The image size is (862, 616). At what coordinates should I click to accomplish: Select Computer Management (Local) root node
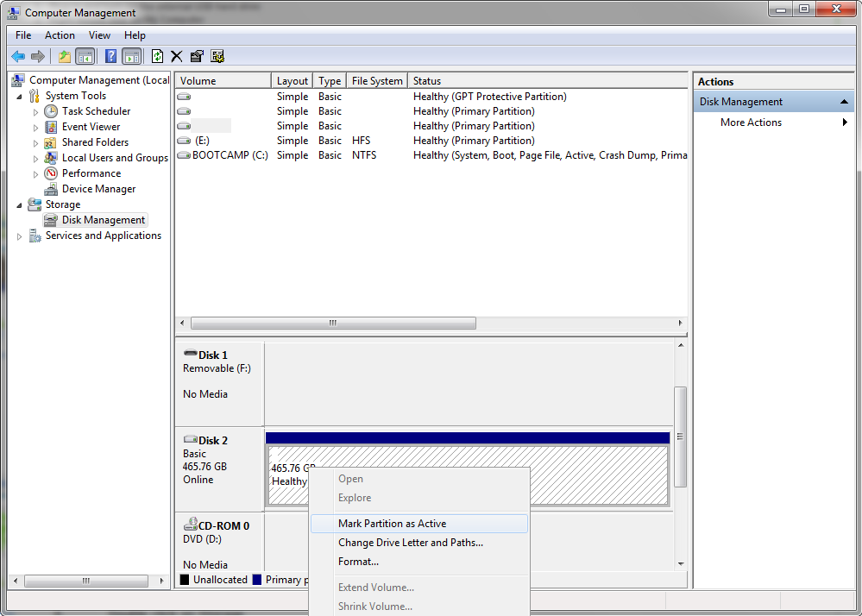[x=99, y=80]
